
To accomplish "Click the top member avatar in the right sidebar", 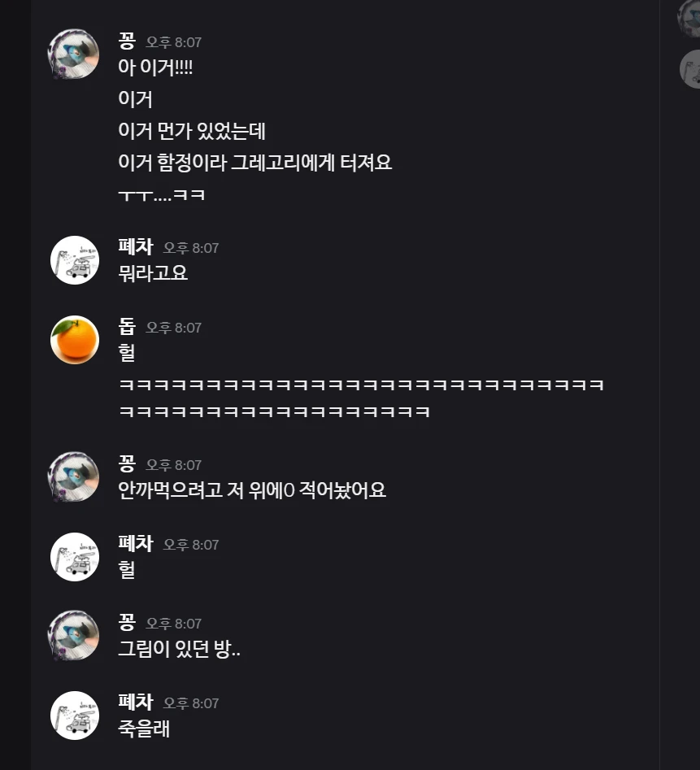I will tap(690, 18).
